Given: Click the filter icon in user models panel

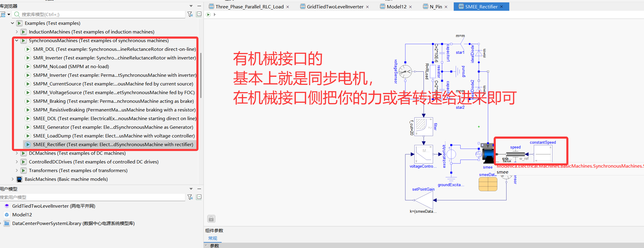Looking at the screenshot, I should (x=190, y=197).
